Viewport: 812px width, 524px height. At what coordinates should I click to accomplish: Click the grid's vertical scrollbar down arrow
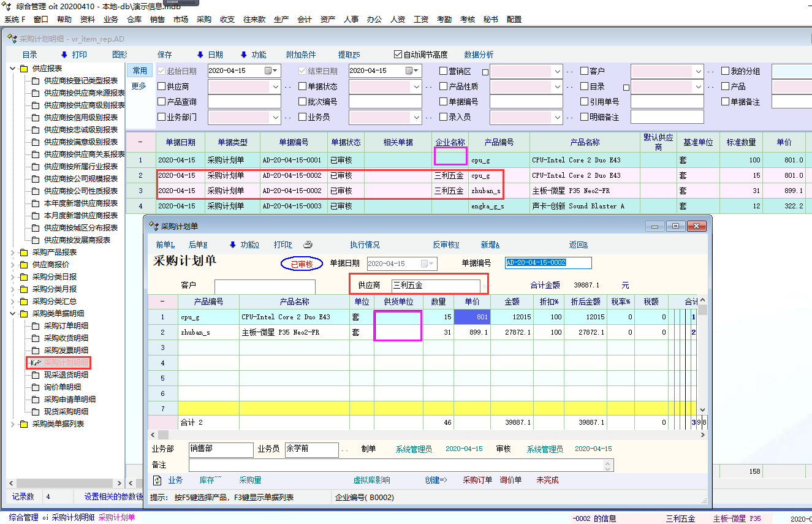click(703, 409)
